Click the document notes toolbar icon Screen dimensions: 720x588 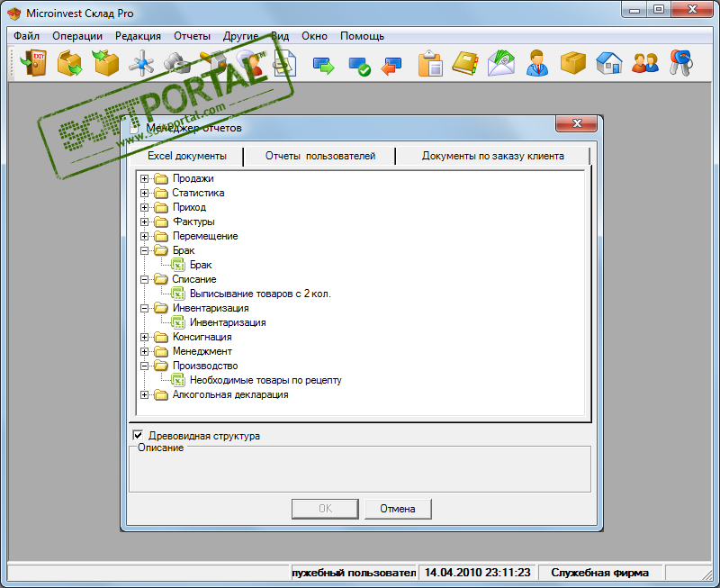coord(285,63)
